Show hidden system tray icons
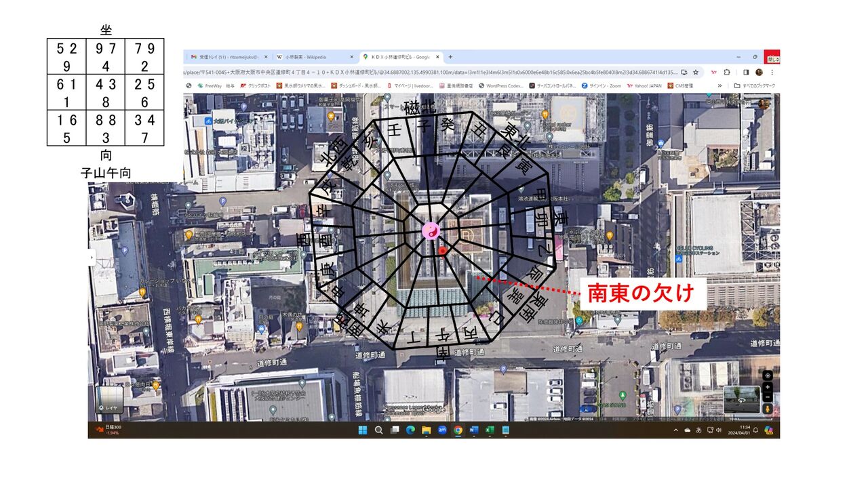The width and height of the screenshot is (868, 488). [676, 430]
